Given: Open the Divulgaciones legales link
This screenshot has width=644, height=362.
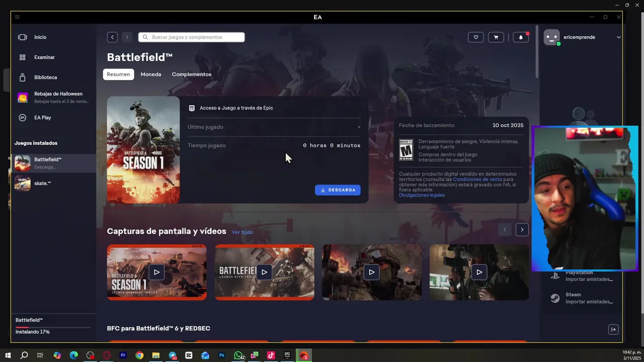Looking at the screenshot, I should (x=422, y=195).
